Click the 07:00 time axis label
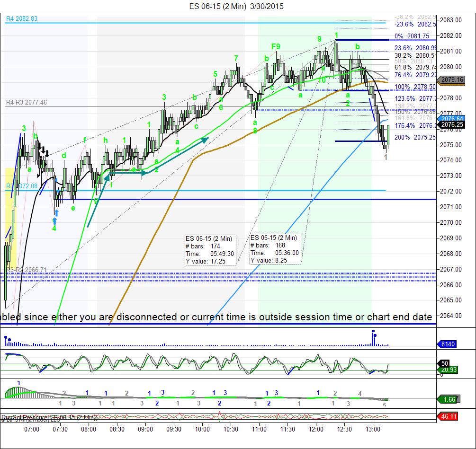Image resolution: width=476 pixels, height=449 pixels. tap(32, 429)
